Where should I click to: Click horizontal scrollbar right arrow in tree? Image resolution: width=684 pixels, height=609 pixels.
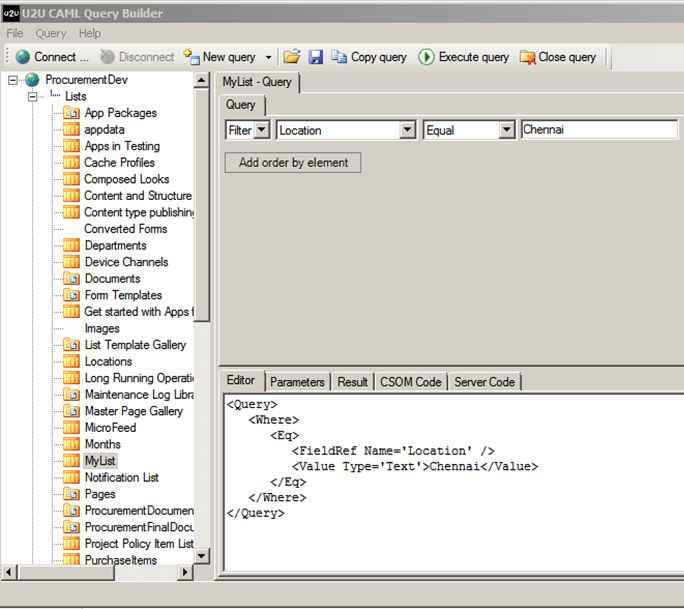coord(185,572)
